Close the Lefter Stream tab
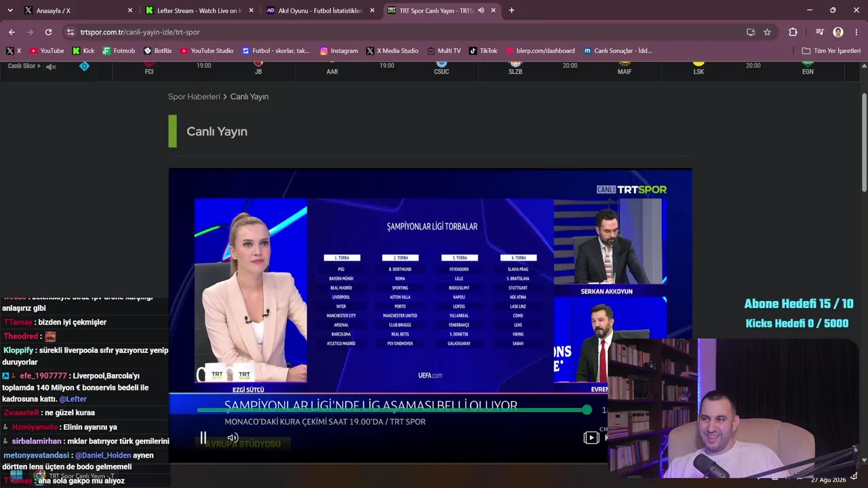This screenshot has height=488, width=868. coord(251,10)
